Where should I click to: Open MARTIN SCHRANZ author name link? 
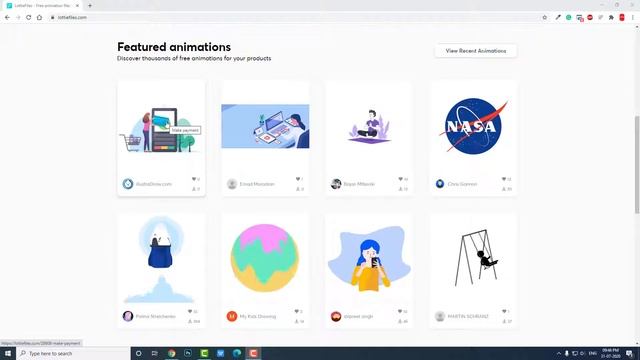click(x=468, y=316)
